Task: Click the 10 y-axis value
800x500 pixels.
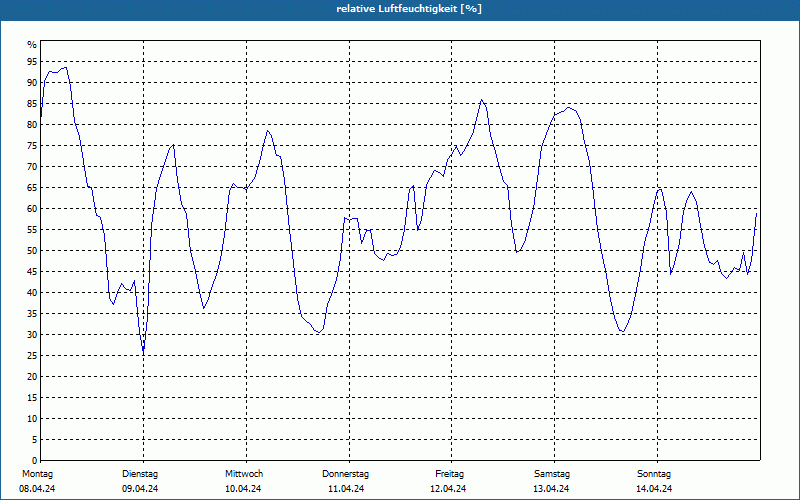Action: pyautogui.click(x=32, y=418)
